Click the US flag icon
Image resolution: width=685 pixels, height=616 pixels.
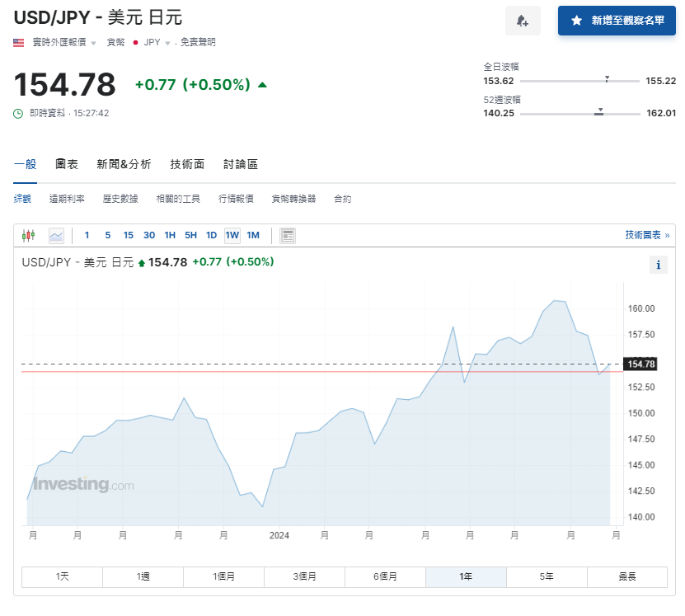[x=17, y=40]
